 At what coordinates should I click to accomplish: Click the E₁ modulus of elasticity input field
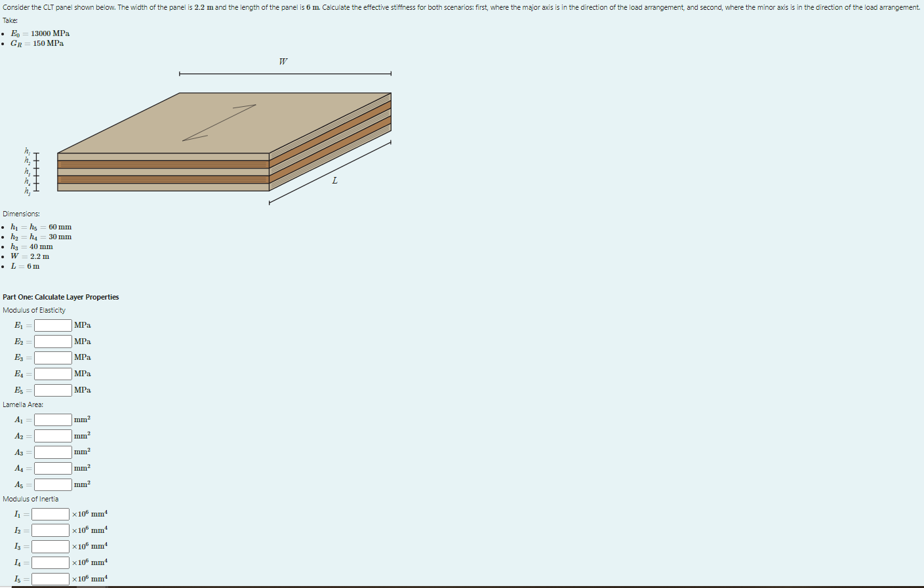(x=53, y=325)
